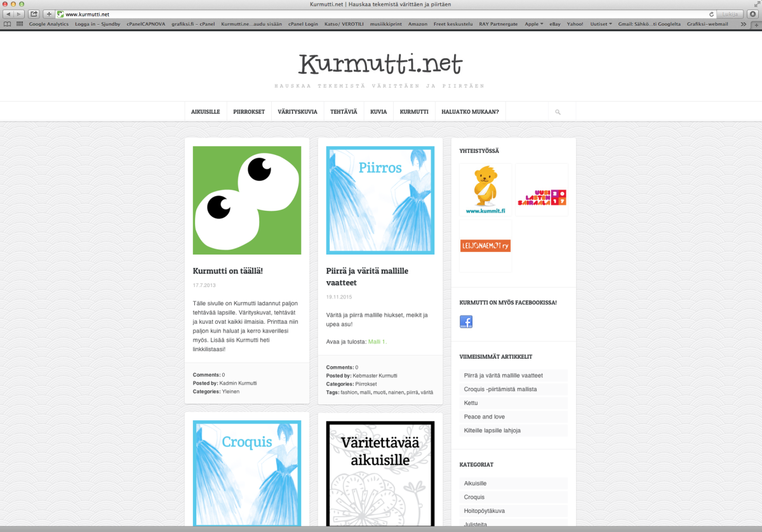
Task: Open the Reading List book icon
Action: point(7,24)
